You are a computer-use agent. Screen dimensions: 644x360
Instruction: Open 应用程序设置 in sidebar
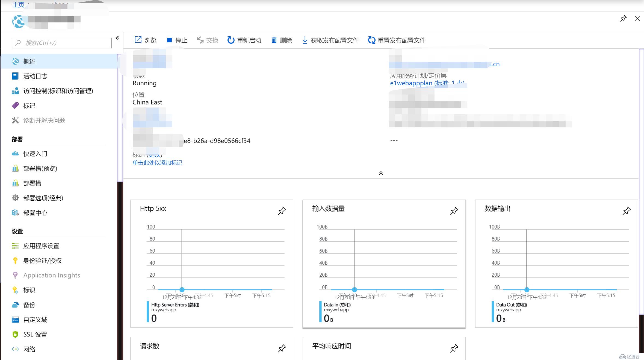(x=41, y=246)
